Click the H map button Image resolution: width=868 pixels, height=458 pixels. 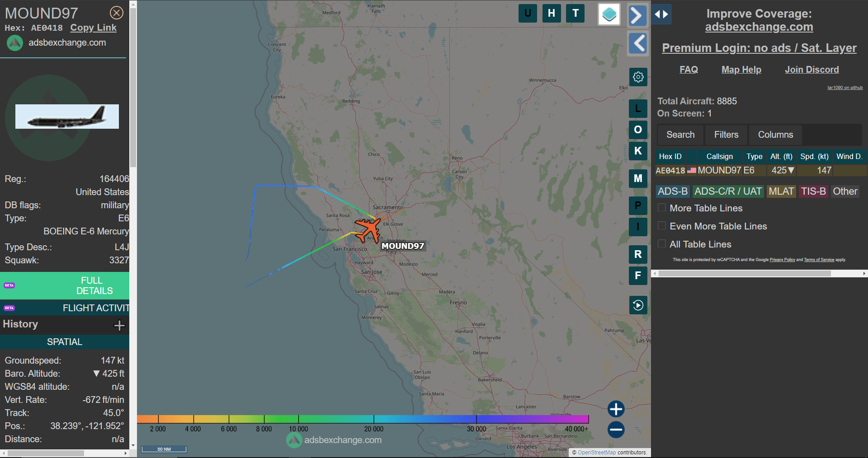[x=552, y=13]
